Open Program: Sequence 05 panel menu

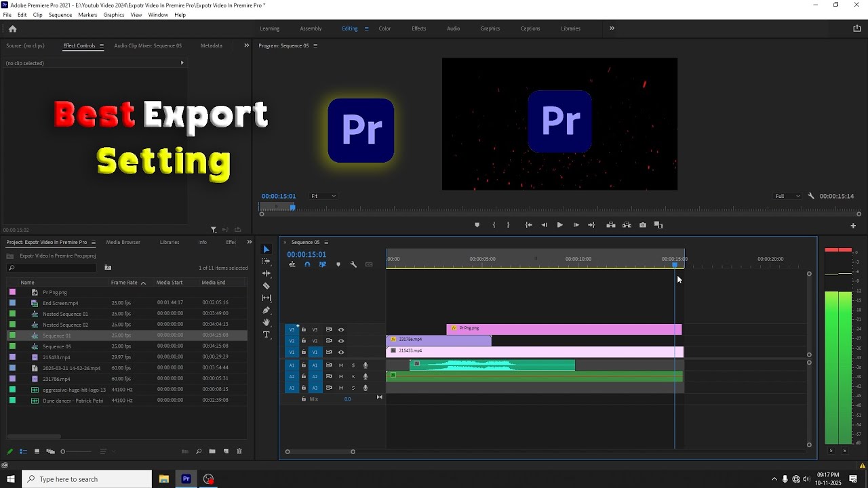coord(315,45)
